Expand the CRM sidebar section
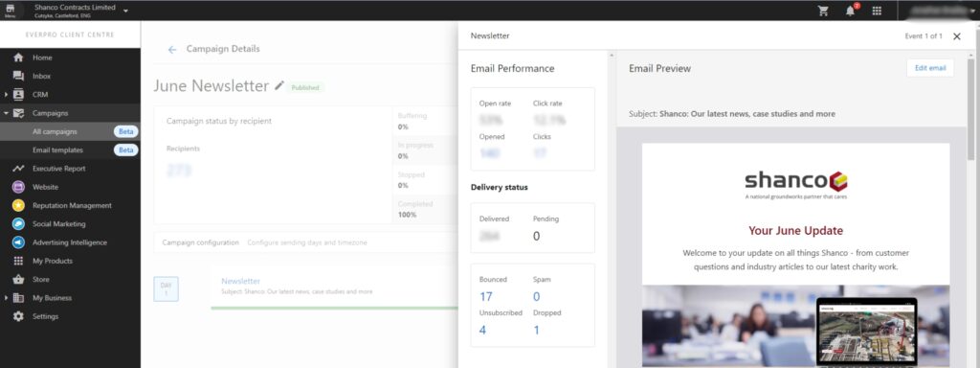Screen dimensions: 980x368 point(6,95)
